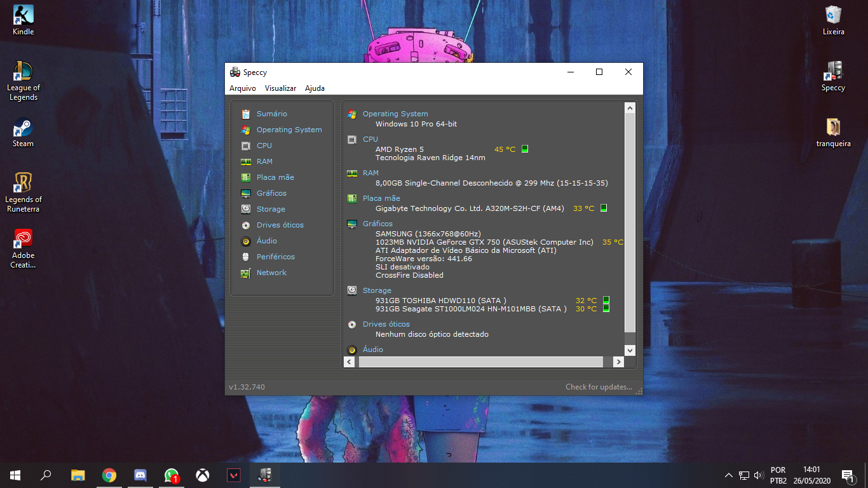This screenshot has height=488, width=868.
Task: Click the motherboard temperature 33 °C reading
Action: click(x=584, y=208)
